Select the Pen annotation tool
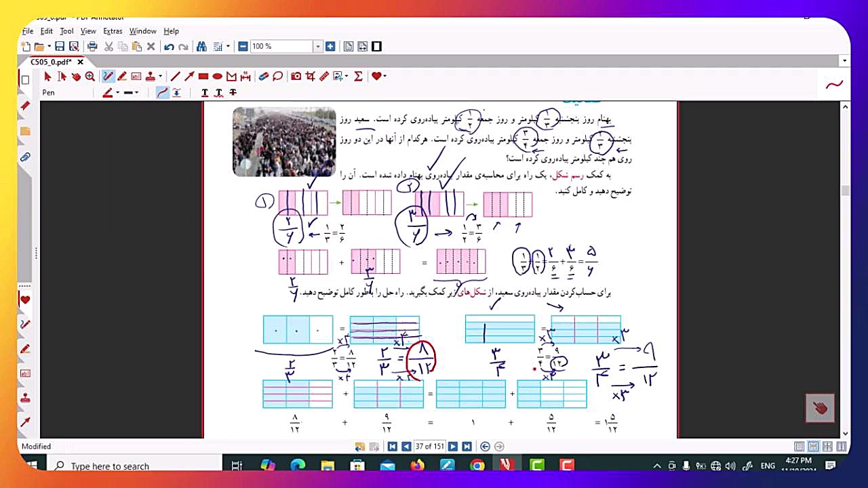The height and width of the screenshot is (488, 868). (x=108, y=77)
